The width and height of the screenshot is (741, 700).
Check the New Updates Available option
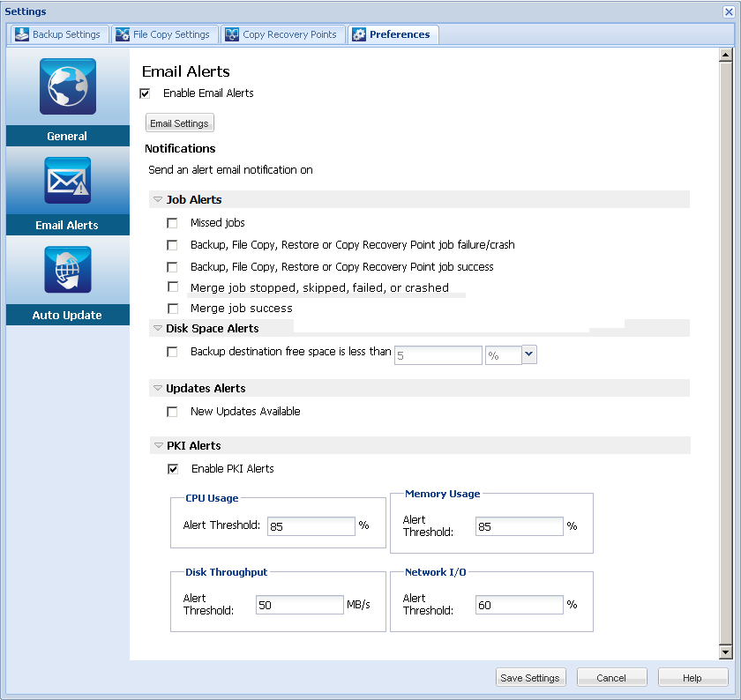coord(172,412)
